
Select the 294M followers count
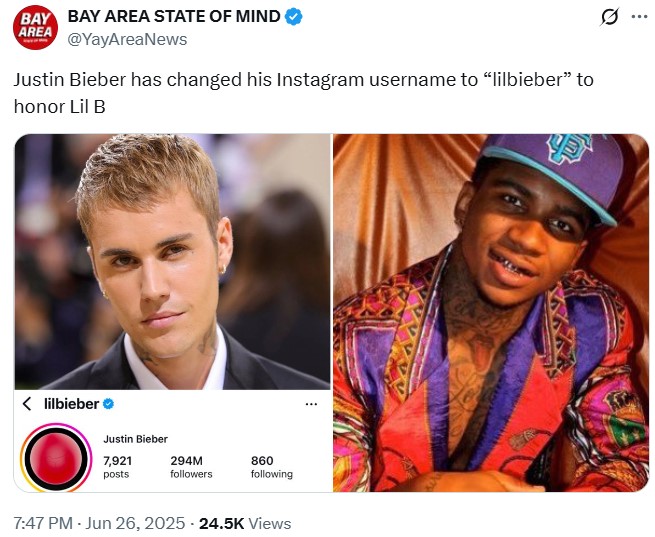(191, 466)
